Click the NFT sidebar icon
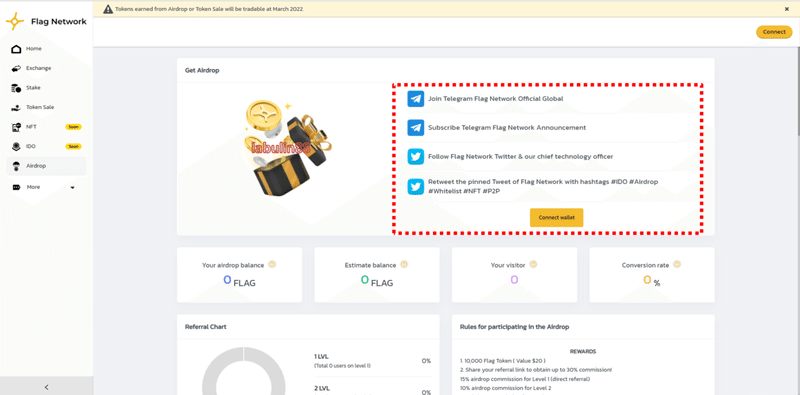The image size is (800, 395). pos(16,127)
